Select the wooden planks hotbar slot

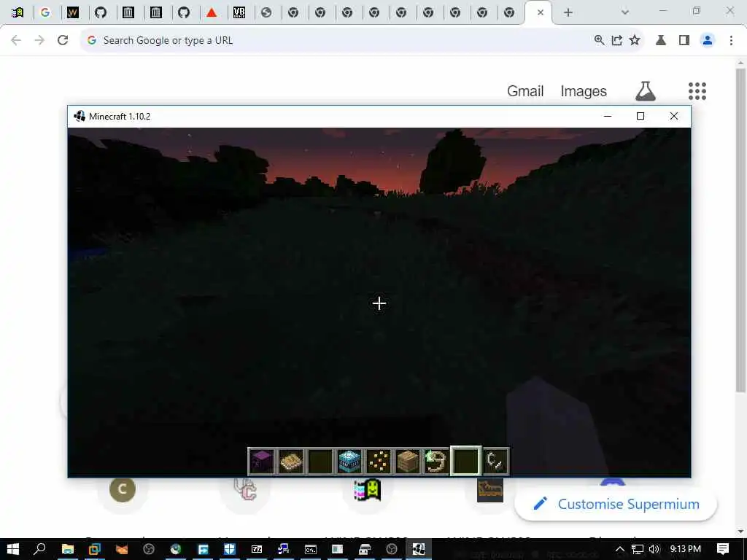point(408,461)
